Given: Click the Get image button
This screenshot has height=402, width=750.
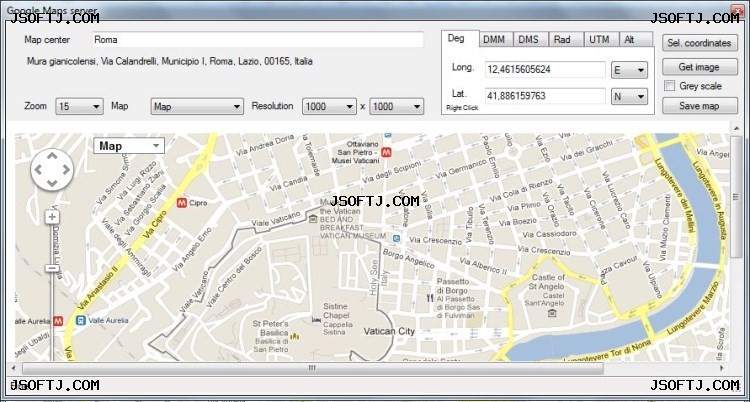Looking at the screenshot, I should click(700, 67).
